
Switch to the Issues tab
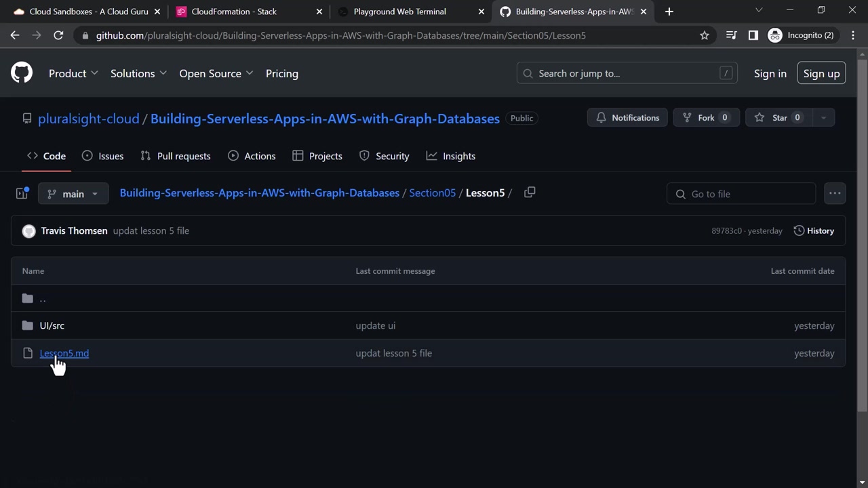pos(102,156)
